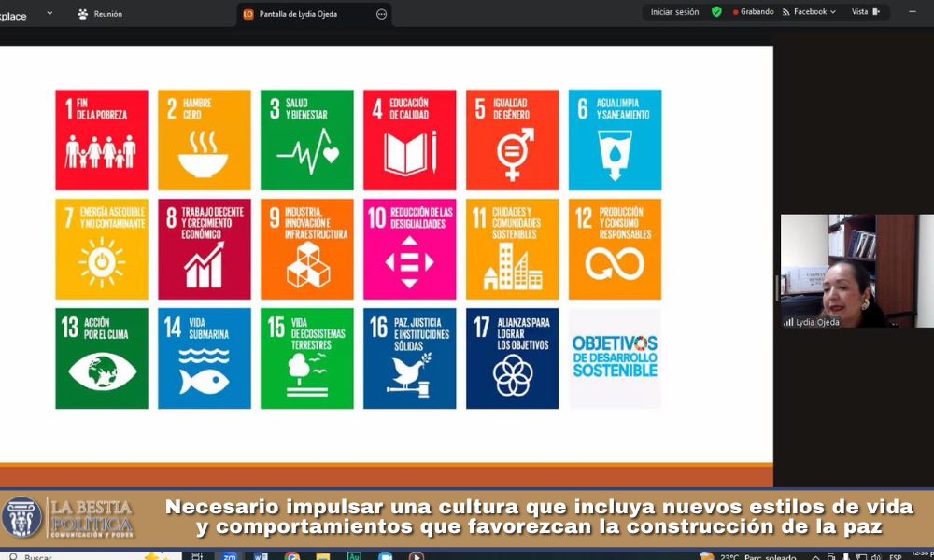Viewport: 934px width, 560px height.
Task: Select the 1 Fin de la pobreza tile
Action: (102, 140)
